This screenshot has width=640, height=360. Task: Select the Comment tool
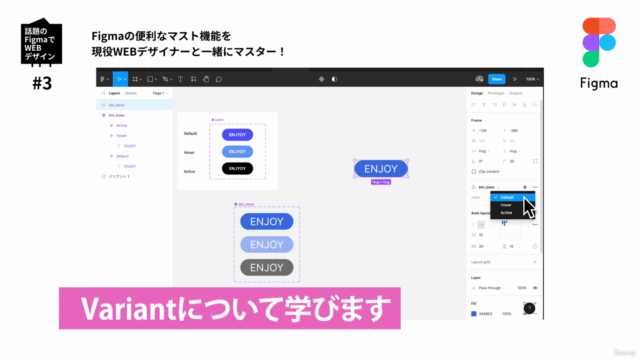click(219, 79)
